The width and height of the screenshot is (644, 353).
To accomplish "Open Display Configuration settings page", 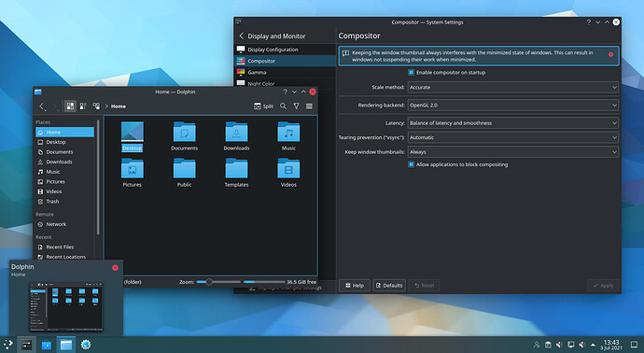I will (x=285, y=49).
